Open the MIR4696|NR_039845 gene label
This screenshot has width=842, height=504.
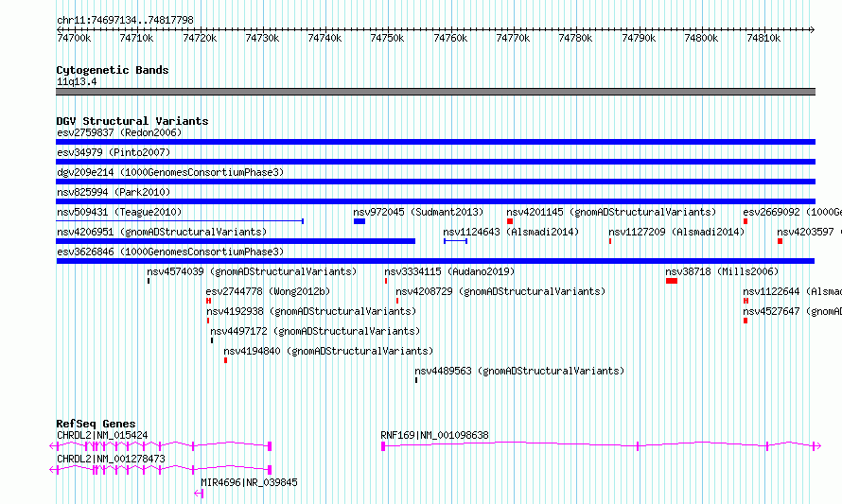[x=249, y=482]
